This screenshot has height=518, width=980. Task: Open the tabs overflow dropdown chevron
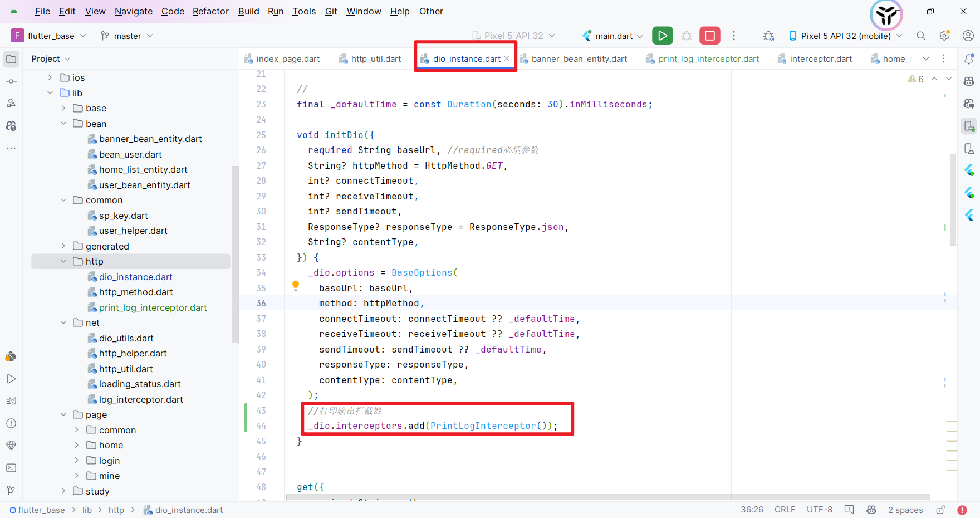tap(926, 58)
